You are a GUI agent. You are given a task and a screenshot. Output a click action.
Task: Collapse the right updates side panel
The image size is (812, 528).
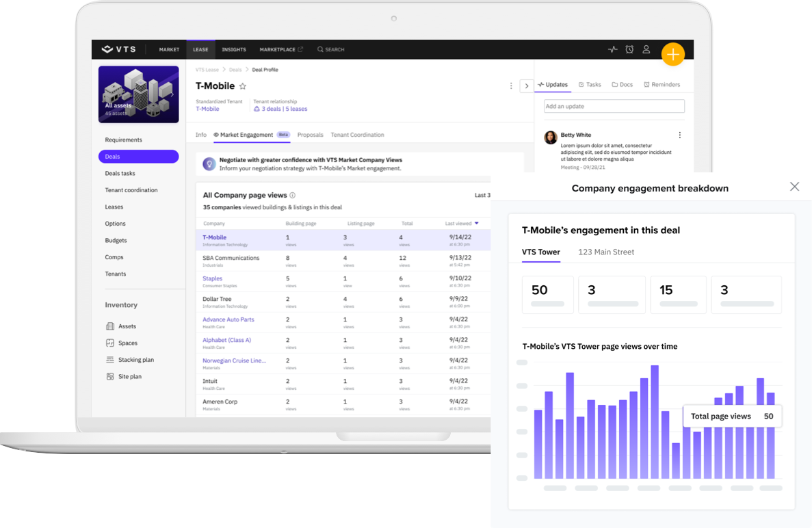pos(526,86)
